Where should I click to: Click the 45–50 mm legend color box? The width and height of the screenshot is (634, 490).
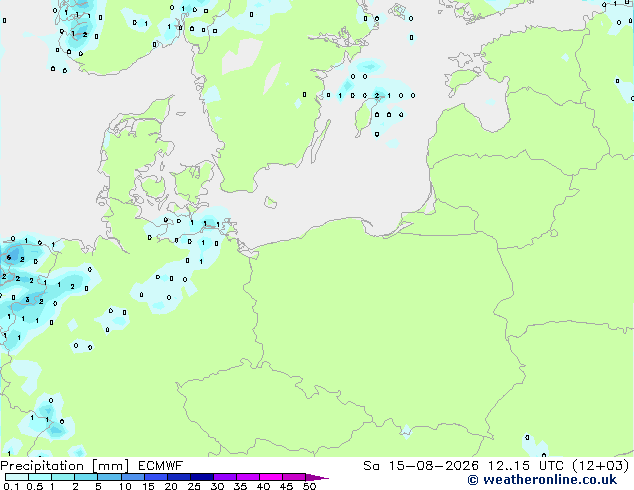coord(294,477)
